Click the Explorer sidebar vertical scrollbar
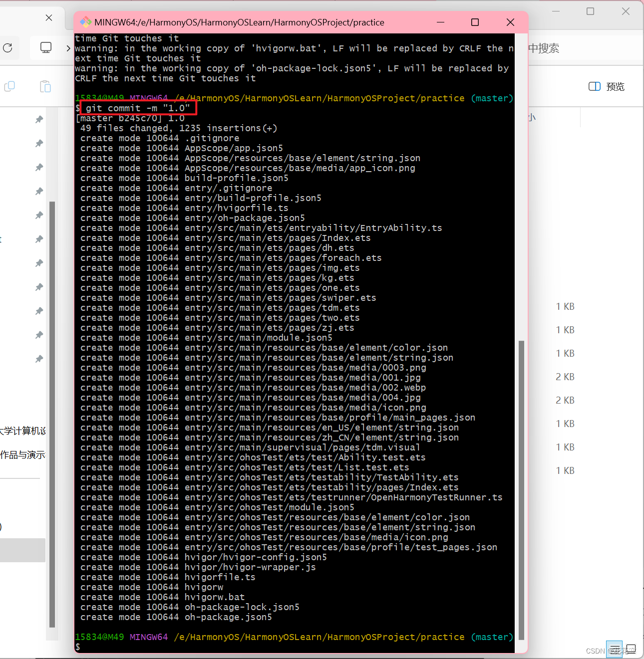 (52, 414)
